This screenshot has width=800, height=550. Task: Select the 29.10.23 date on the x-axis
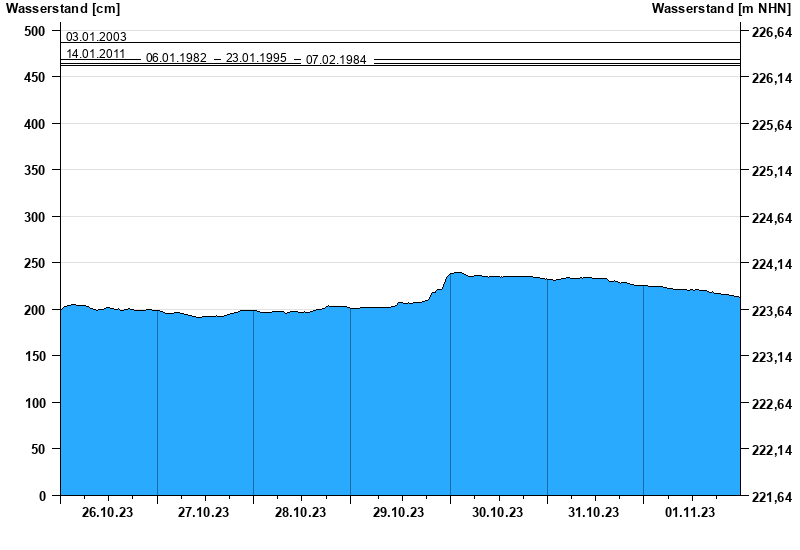point(399,512)
